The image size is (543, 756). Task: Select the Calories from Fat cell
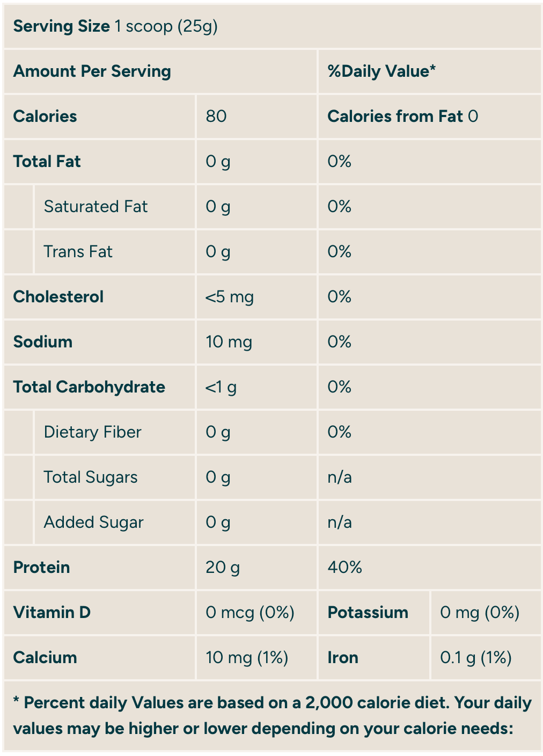pyautogui.click(x=402, y=117)
